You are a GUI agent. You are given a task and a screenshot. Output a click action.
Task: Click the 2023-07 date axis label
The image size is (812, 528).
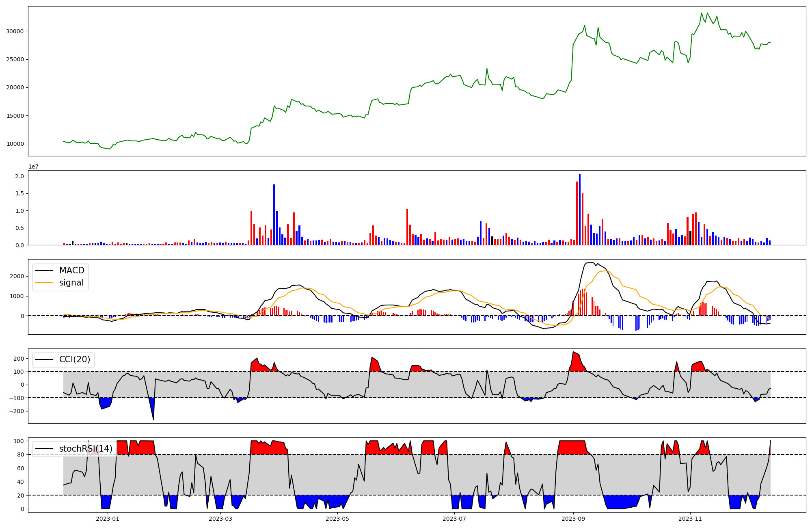click(x=454, y=519)
